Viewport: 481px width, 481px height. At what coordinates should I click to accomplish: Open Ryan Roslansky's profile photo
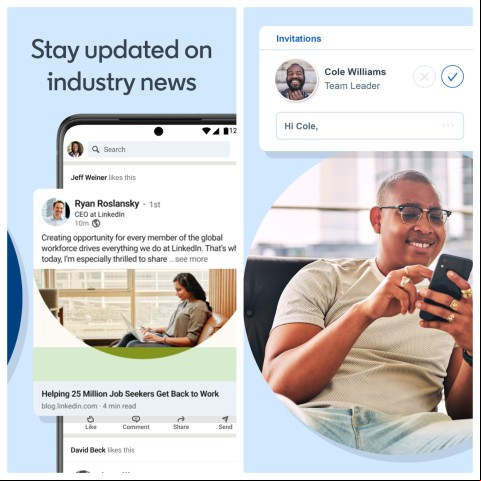pyautogui.click(x=56, y=212)
